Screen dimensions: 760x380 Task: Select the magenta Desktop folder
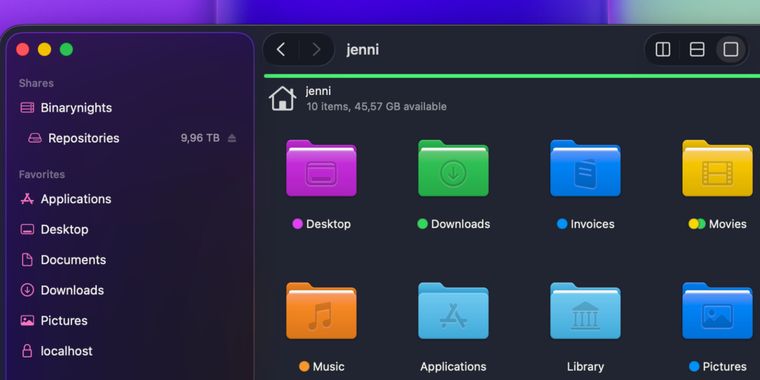pyautogui.click(x=321, y=168)
